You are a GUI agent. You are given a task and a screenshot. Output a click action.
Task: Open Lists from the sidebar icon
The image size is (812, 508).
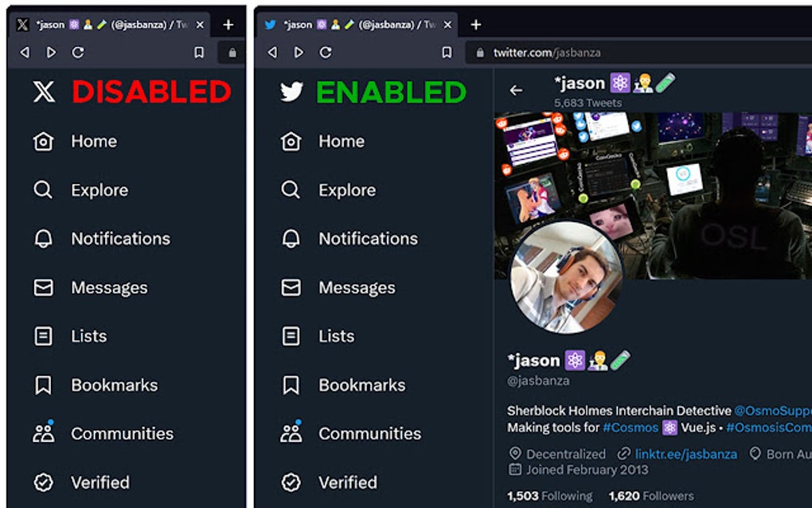tap(337, 336)
